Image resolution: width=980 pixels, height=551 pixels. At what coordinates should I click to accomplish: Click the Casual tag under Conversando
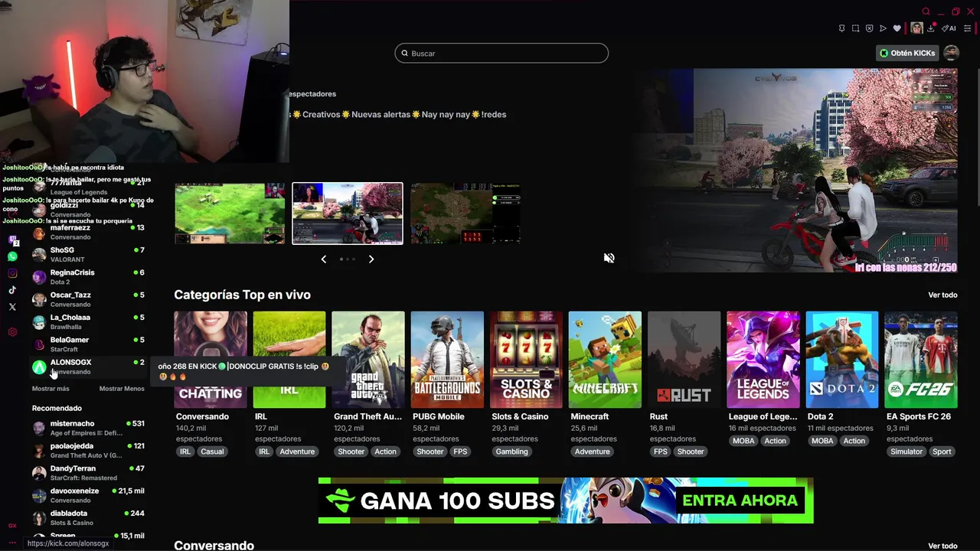[212, 452]
